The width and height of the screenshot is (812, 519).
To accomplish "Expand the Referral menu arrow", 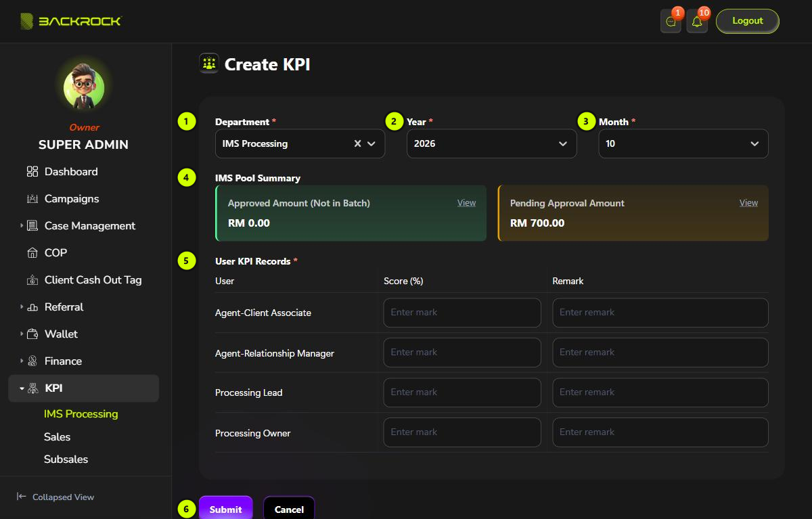I will (22, 307).
